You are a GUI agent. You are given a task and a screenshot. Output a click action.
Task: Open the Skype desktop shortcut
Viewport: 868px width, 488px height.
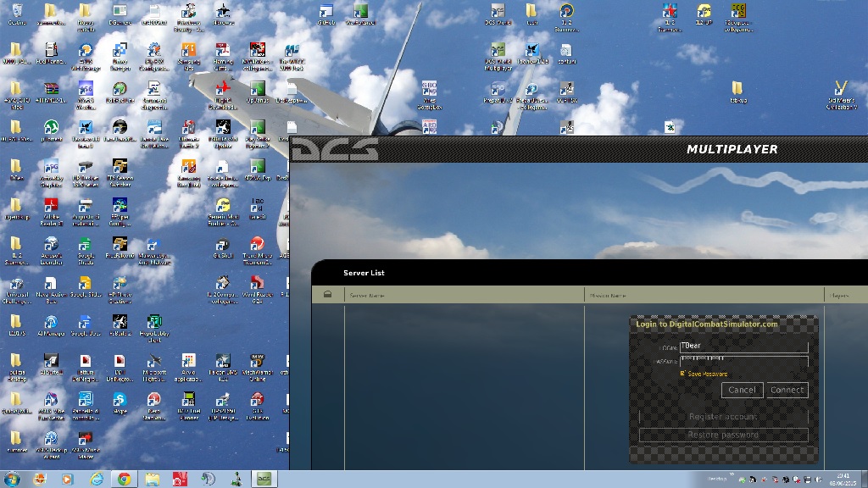(x=120, y=404)
